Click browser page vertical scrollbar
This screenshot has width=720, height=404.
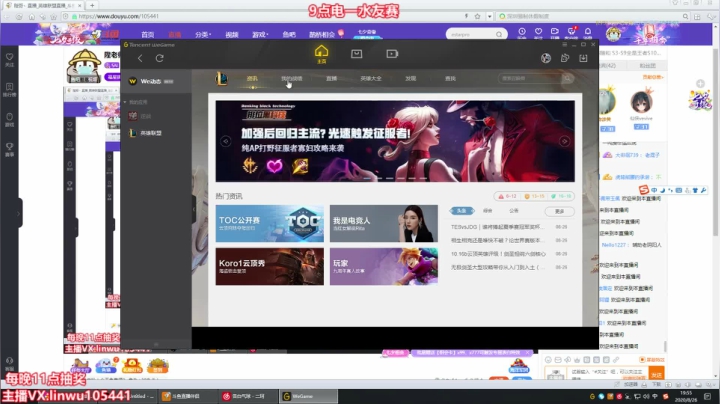(716, 142)
